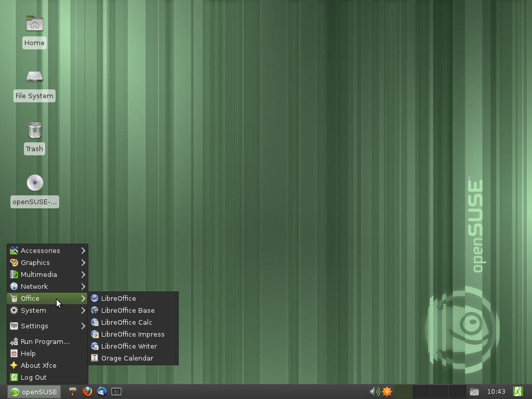
Task: Open the Home folder desktop icon
Action: pyautogui.click(x=34, y=24)
